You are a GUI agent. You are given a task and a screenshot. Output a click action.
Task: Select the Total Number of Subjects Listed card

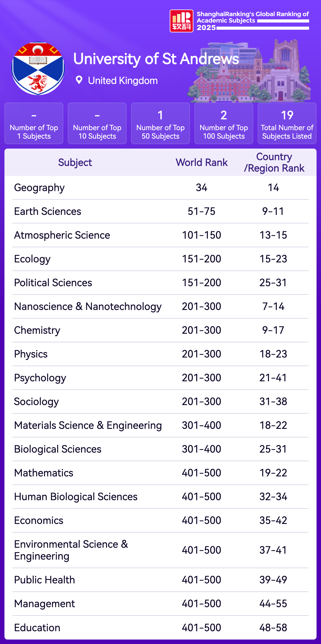click(287, 123)
